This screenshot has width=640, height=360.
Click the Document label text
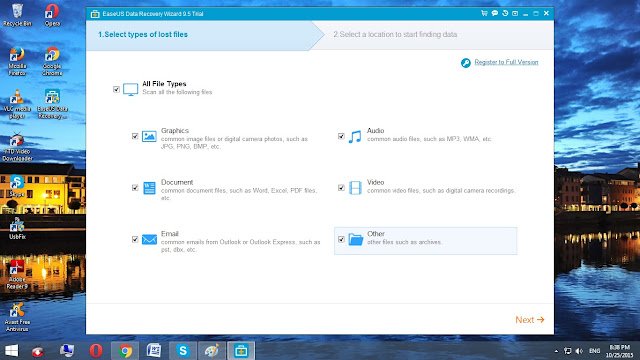tap(177, 182)
